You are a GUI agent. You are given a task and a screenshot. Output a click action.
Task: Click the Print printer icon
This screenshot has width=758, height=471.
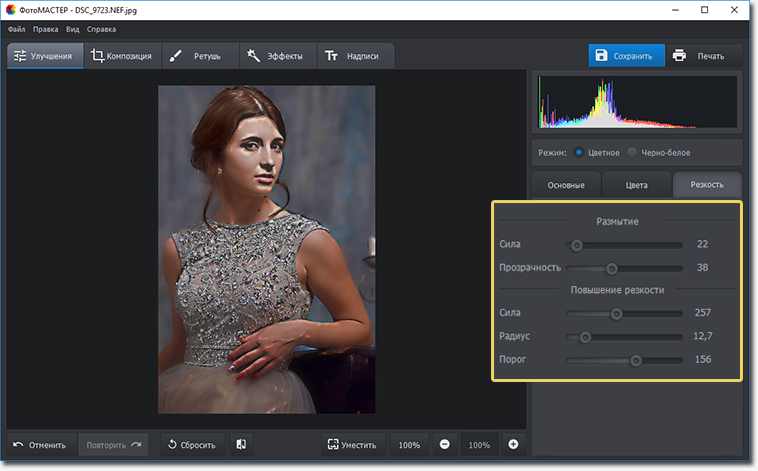point(679,56)
